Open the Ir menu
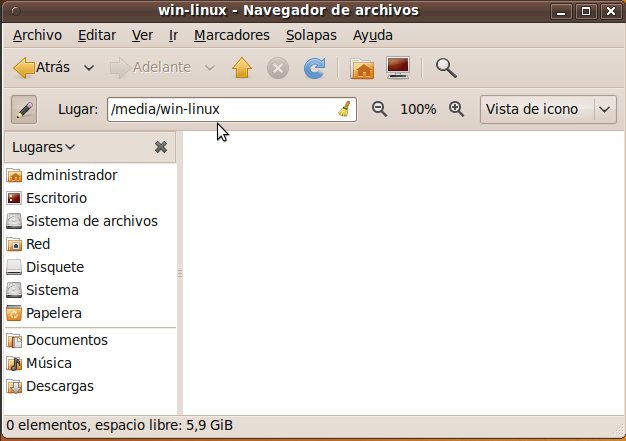Screen dimensions: 626x441 pyautogui.click(x=173, y=35)
